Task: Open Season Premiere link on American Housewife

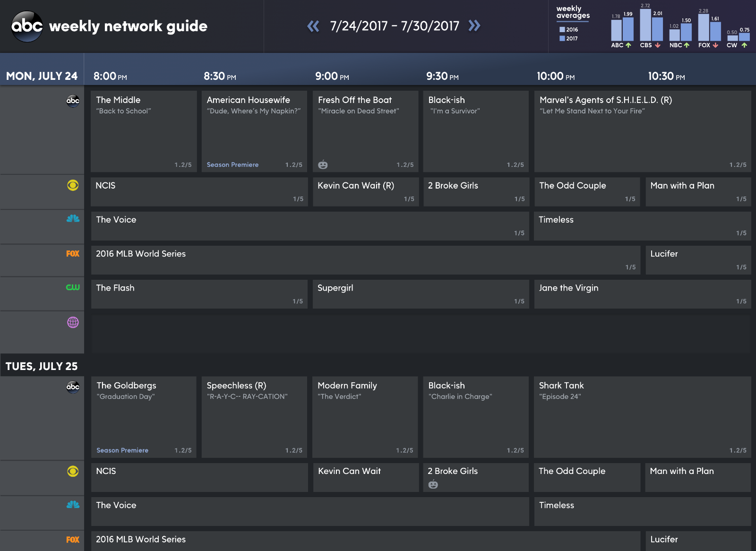Action: coord(232,165)
